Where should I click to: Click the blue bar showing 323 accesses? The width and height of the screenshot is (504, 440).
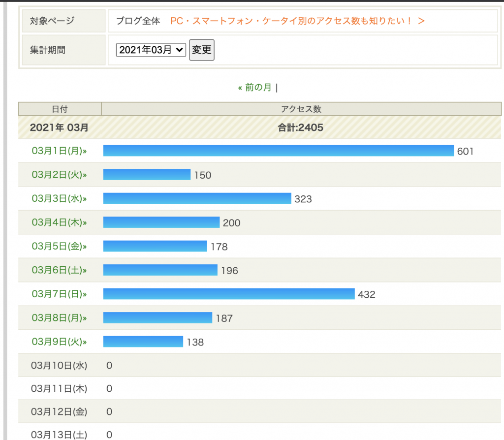click(x=197, y=198)
